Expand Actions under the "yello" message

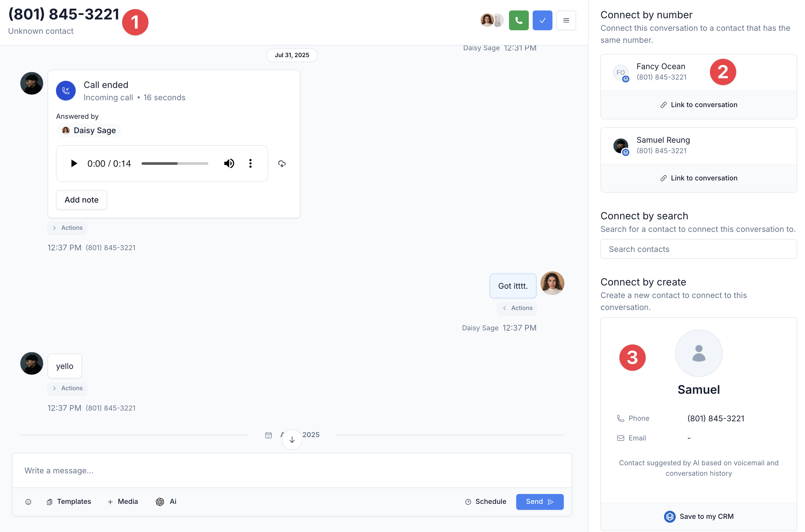coord(68,388)
